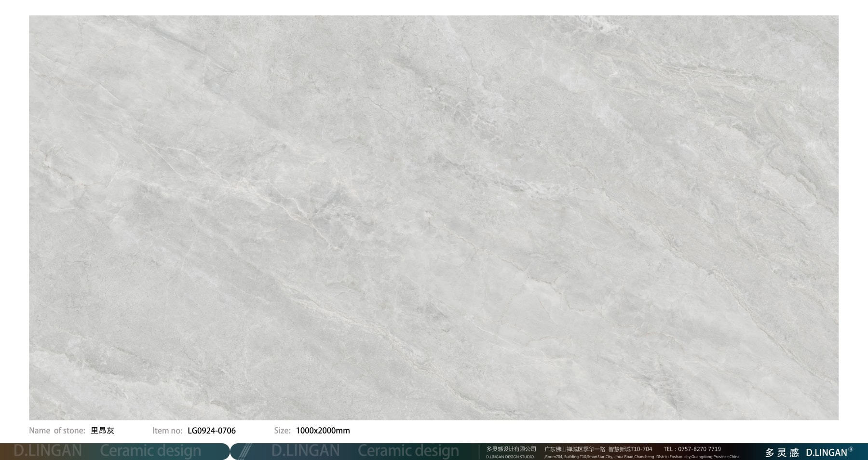Click the diagonal slash divider in banner
This screenshot has height=460, width=868.
click(245, 451)
